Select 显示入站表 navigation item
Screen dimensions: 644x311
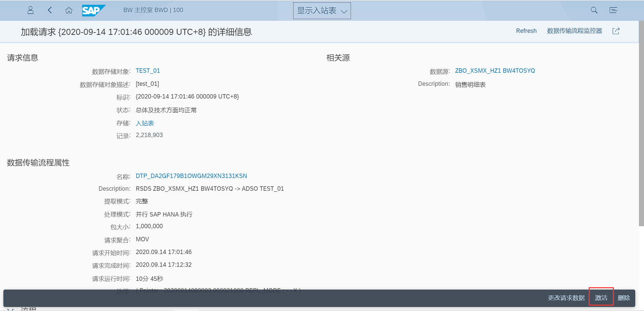[x=317, y=10]
